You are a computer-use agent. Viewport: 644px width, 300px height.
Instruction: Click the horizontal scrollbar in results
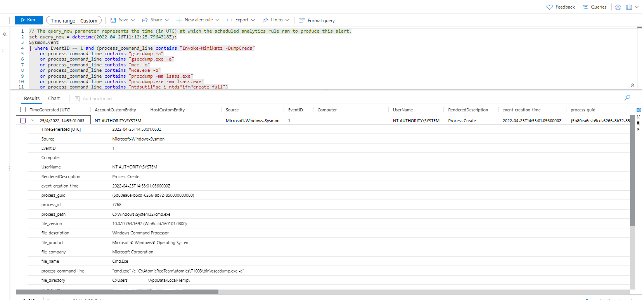click(117, 292)
